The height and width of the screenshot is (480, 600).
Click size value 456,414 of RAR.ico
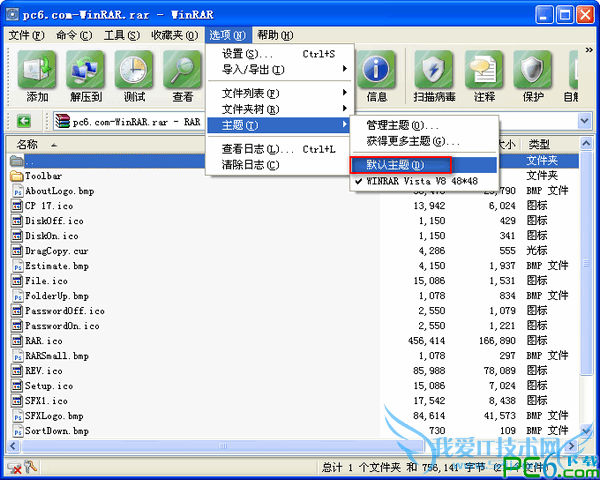(426, 341)
